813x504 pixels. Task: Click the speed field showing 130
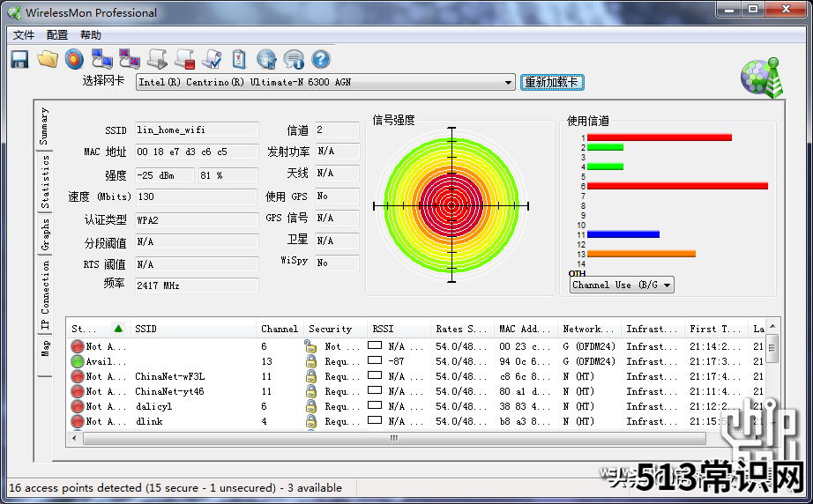(197, 196)
